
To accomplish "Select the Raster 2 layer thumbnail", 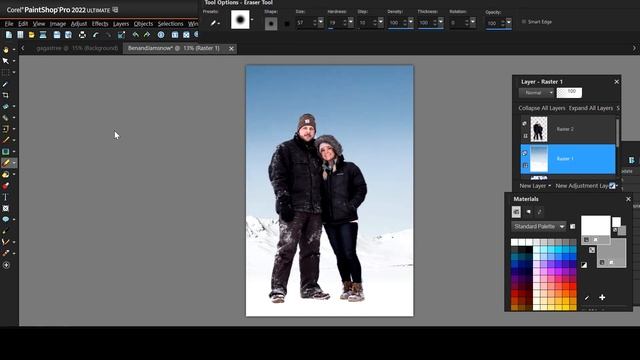I will tap(539, 129).
